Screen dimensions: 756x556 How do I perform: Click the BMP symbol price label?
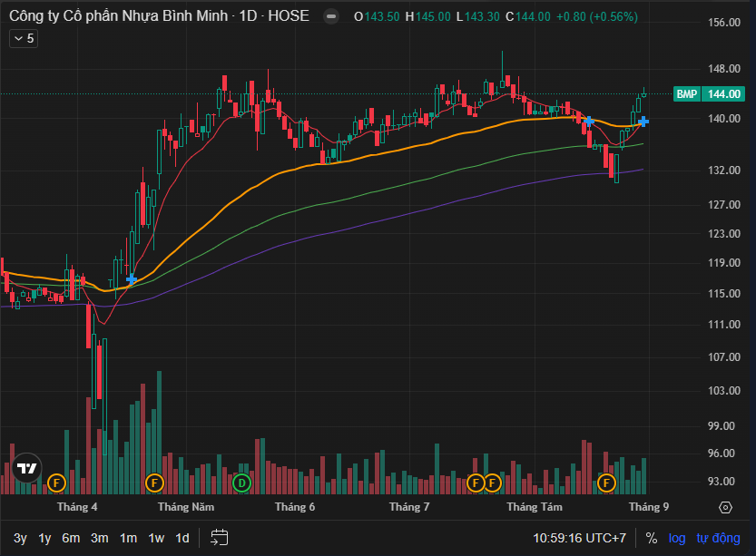[x=686, y=94]
